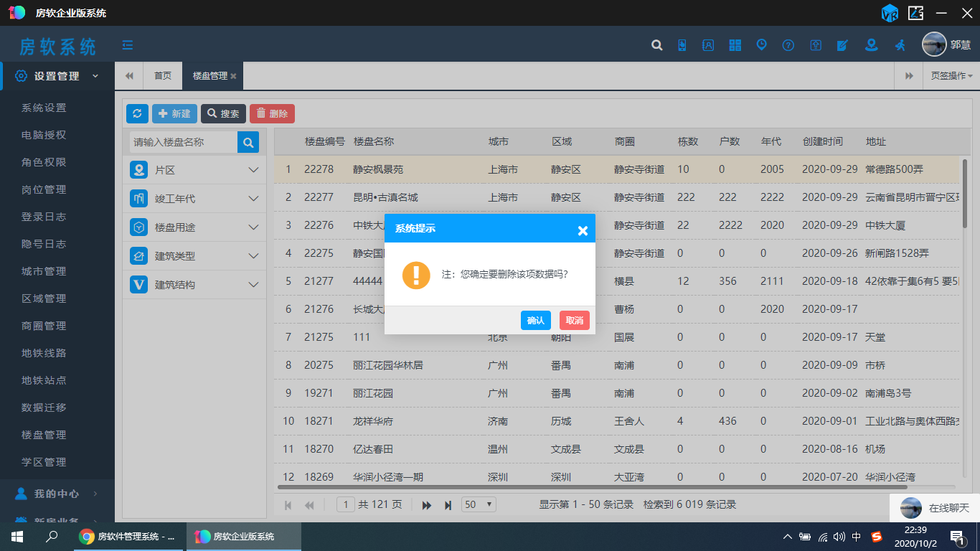Open 隐号日志 in the sidebar
980x551 pixels.
coord(44,244)
